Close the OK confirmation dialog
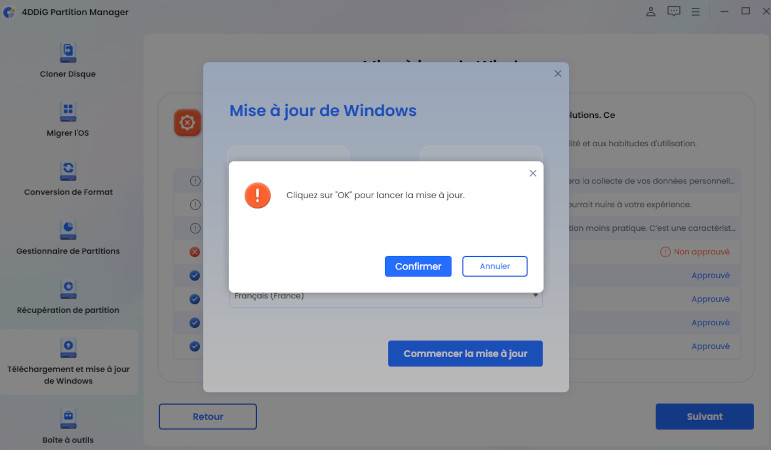771x450 pixels. [533, 173]
